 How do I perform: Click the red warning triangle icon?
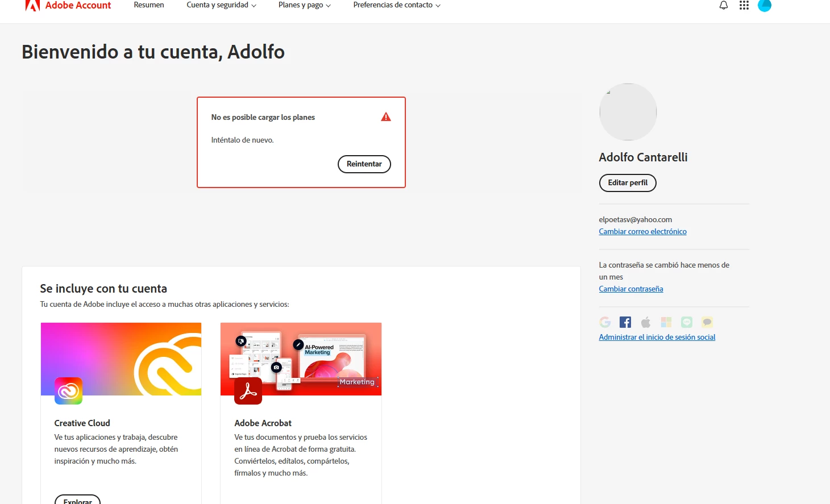coord(386,117)
